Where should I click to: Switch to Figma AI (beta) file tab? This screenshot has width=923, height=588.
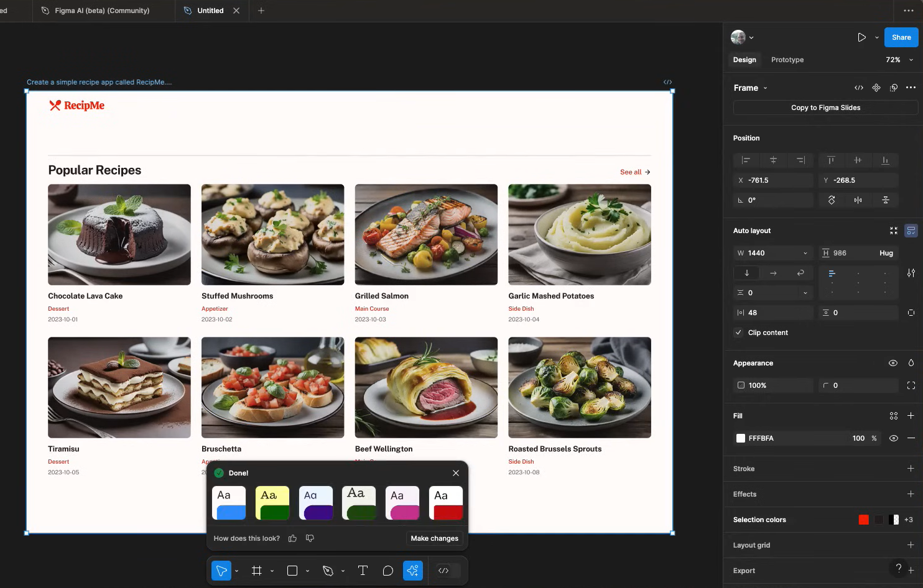(x=102, y=11)
